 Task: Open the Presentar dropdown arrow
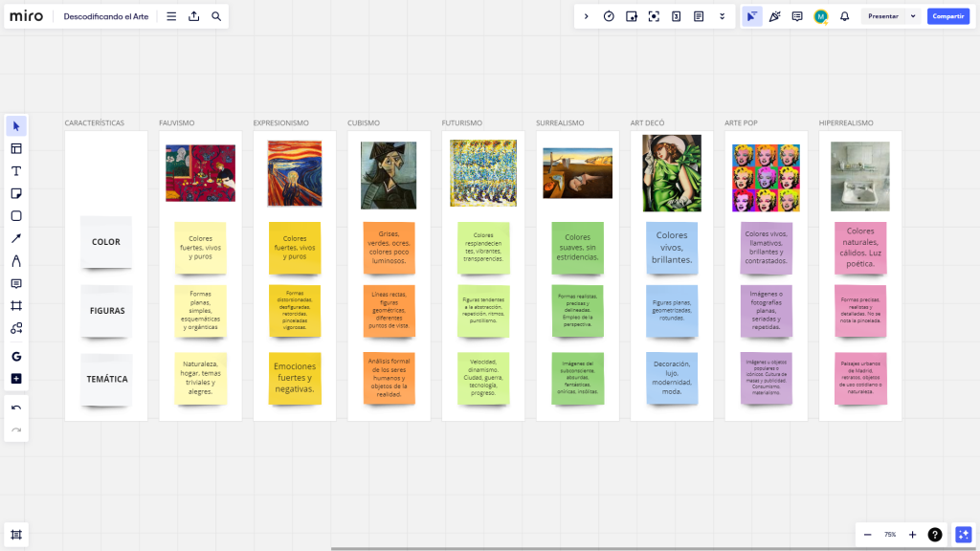(913, 16)
